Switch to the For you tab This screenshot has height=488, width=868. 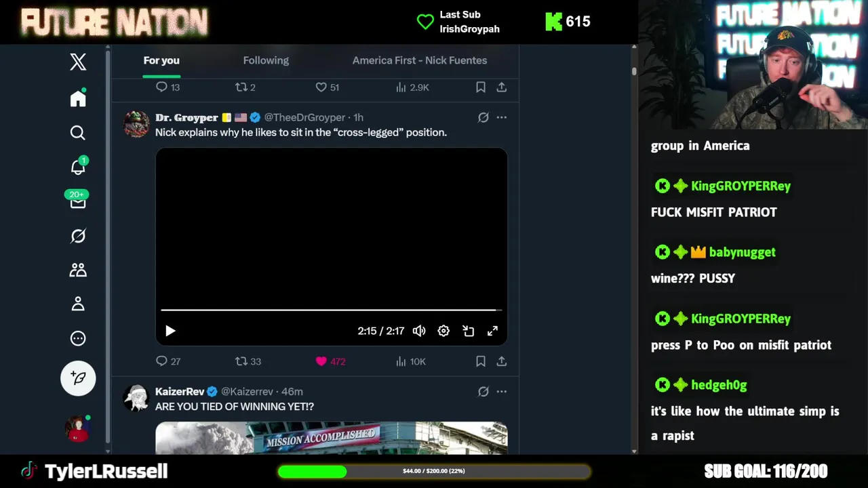click(161, 60)
